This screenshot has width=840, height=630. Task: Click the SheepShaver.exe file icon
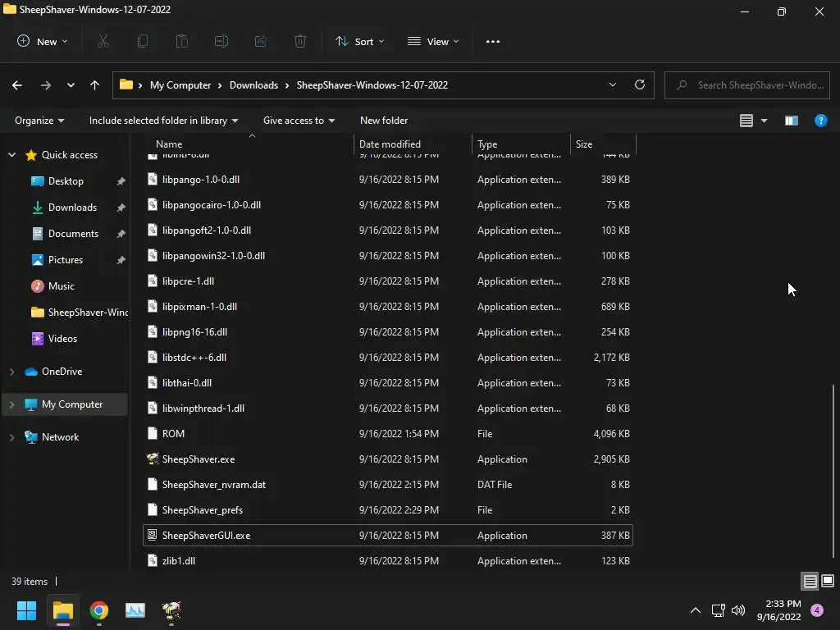[153, 459]
